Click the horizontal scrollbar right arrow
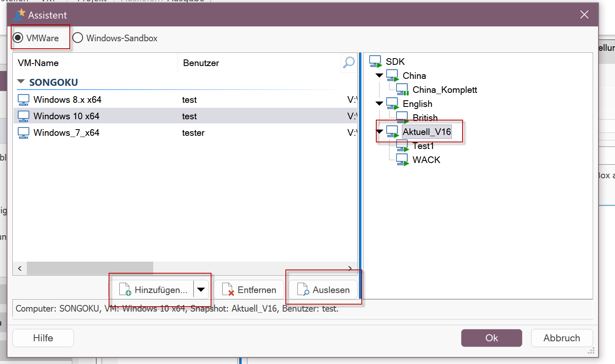Viewport: 615px width, 364px height. click(350, 268)
